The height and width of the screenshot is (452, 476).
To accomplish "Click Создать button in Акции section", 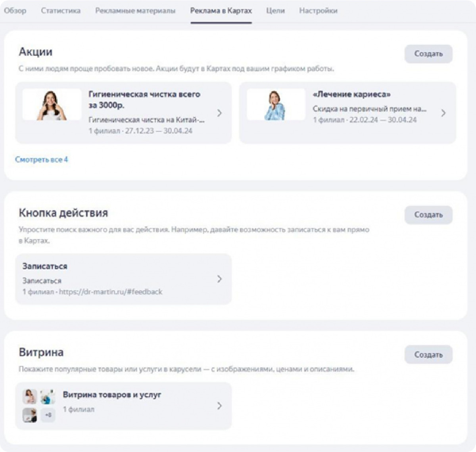I will pyautogui.click(x=428, y=54).
